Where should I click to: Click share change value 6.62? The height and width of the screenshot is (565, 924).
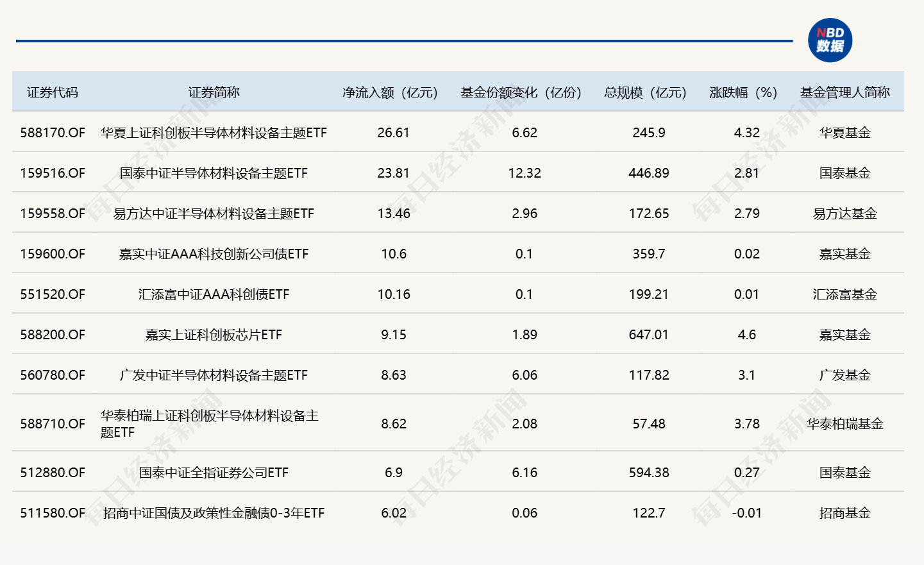point(525,133)
